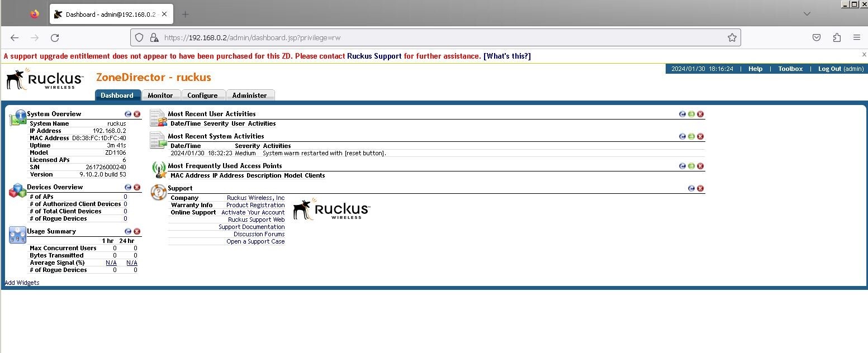Open a new browser tab
This screenshot has height=353, width=868.
point(186,14)
